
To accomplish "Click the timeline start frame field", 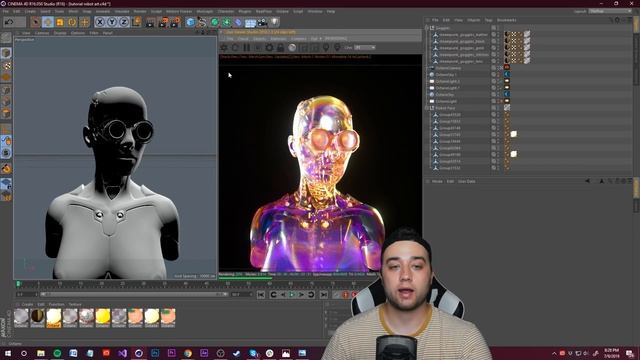I will pos(27,294).
